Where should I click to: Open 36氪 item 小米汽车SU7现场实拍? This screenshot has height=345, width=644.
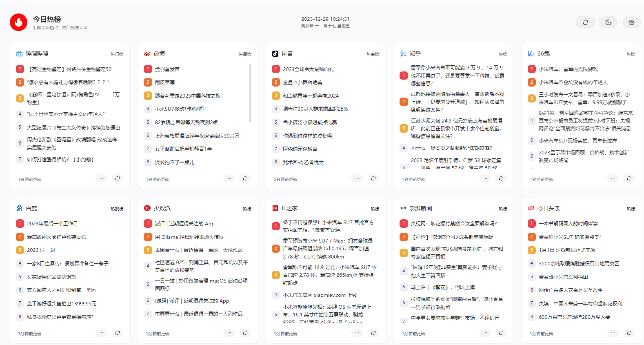click(x=578, y=141)
